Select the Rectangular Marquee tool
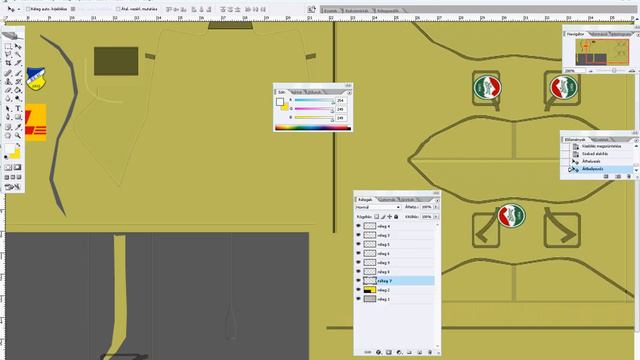Viewport: 640px width, 360px height. (x=8, y=46)
